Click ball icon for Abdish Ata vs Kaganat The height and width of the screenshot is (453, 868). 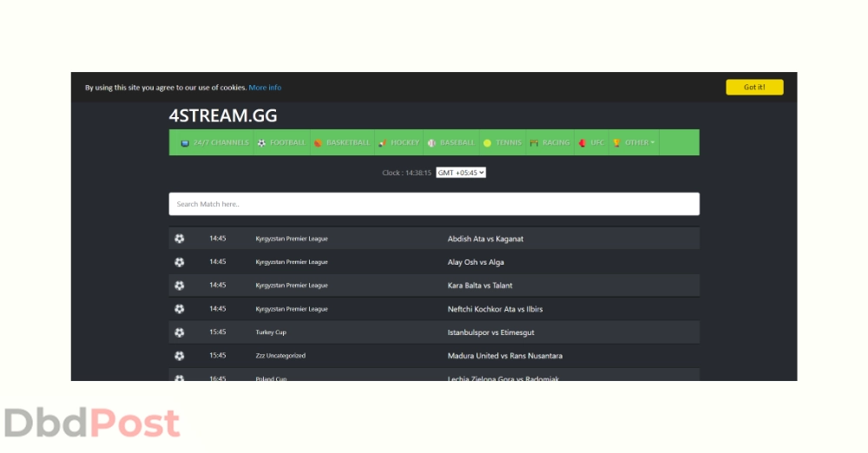click(x=180, y=239)
